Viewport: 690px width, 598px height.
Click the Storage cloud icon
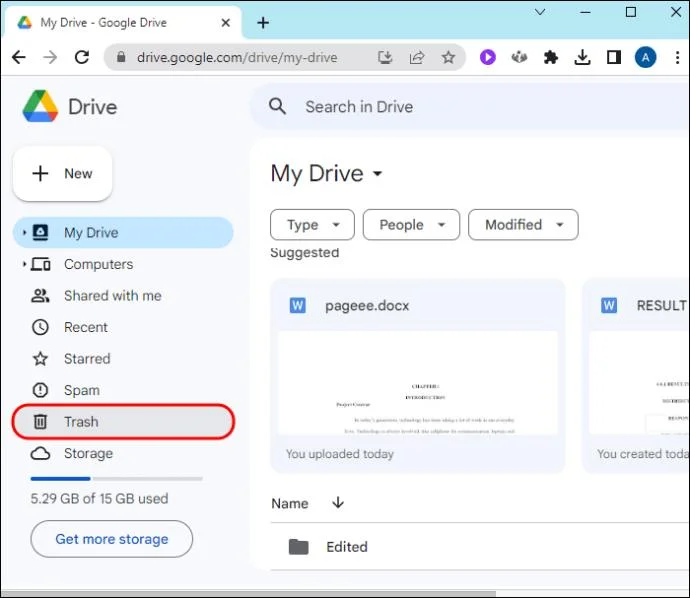[40, 453]
